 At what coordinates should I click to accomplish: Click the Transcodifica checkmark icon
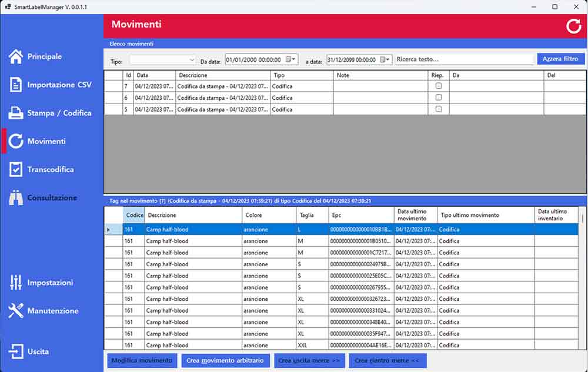(16, 169)
